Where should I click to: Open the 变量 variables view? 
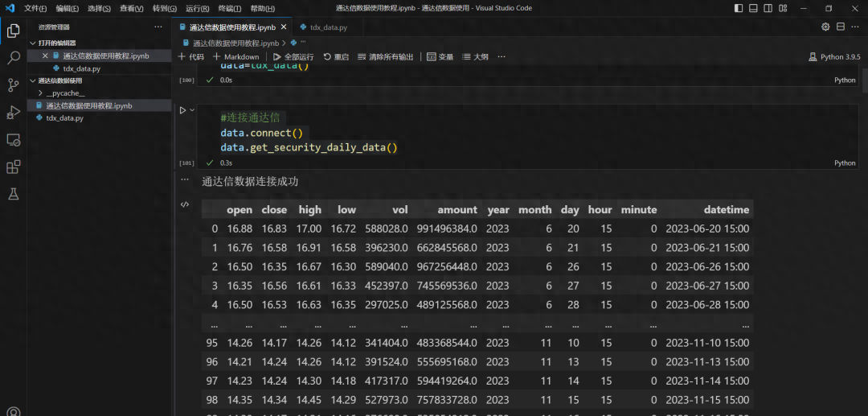[440, 56]
